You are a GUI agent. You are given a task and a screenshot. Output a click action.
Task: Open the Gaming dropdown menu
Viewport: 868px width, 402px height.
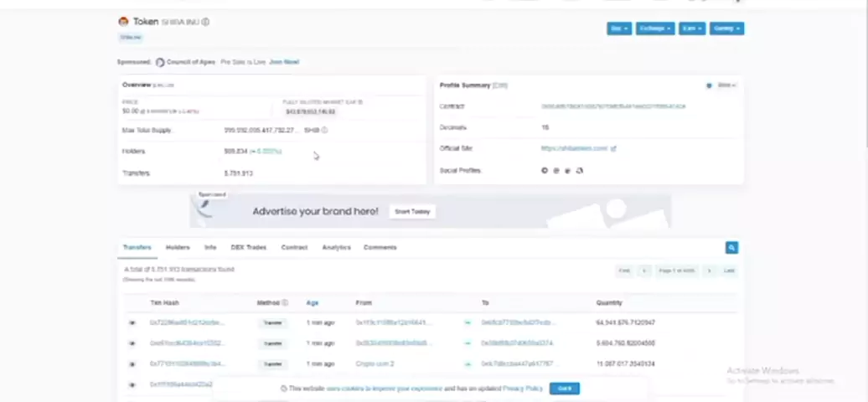click(x=726, y=28)
